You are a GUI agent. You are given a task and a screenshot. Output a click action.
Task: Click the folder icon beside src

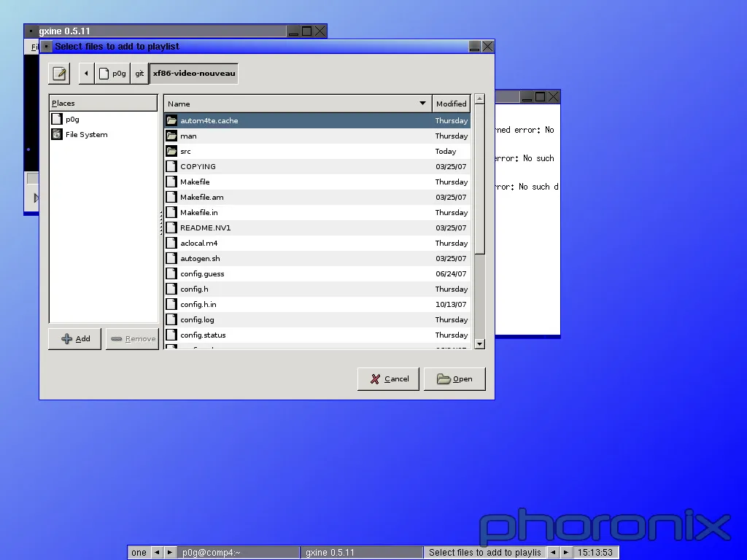[x=171, y=151]
